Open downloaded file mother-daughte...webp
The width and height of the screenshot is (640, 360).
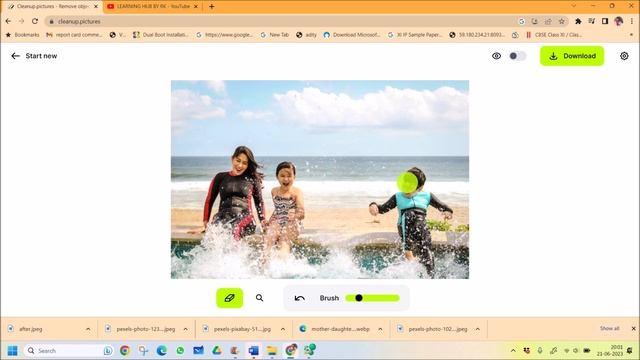click(340, 329)
